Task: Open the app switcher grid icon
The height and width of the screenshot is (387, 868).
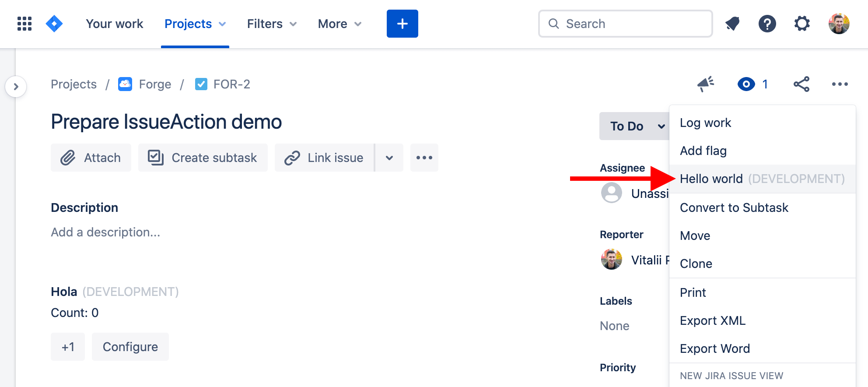Action: coord(24,24)
